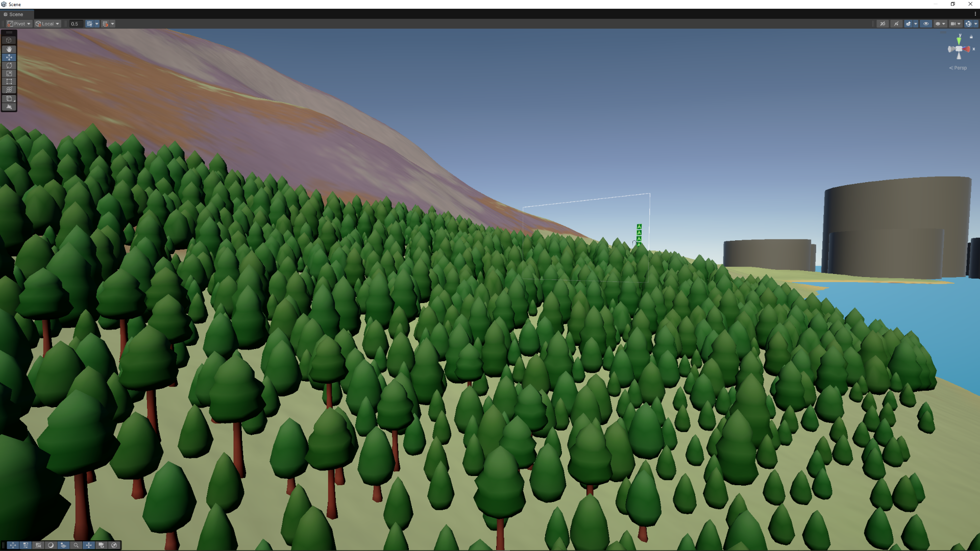Click the search magnifier overlay icon

point(76,545)
